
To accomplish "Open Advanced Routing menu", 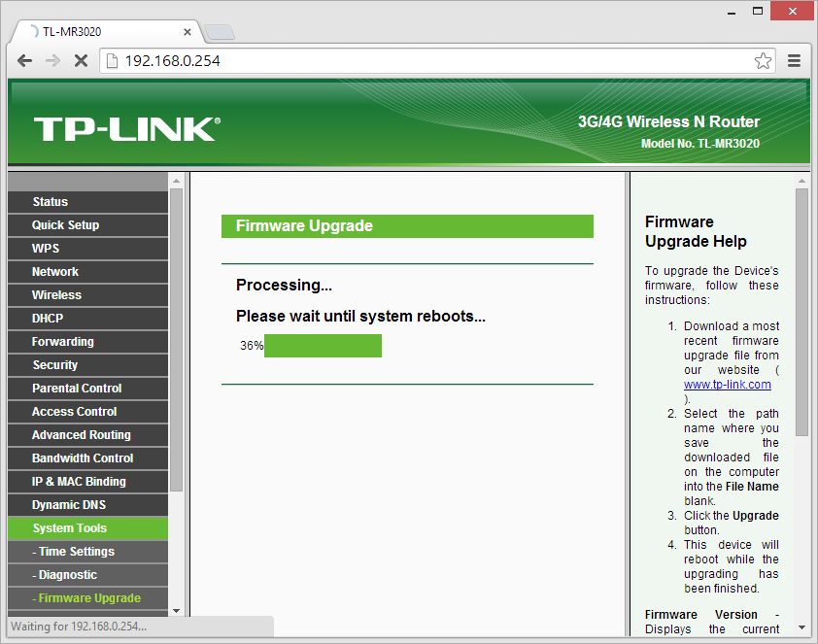I will tap(87, 435).
